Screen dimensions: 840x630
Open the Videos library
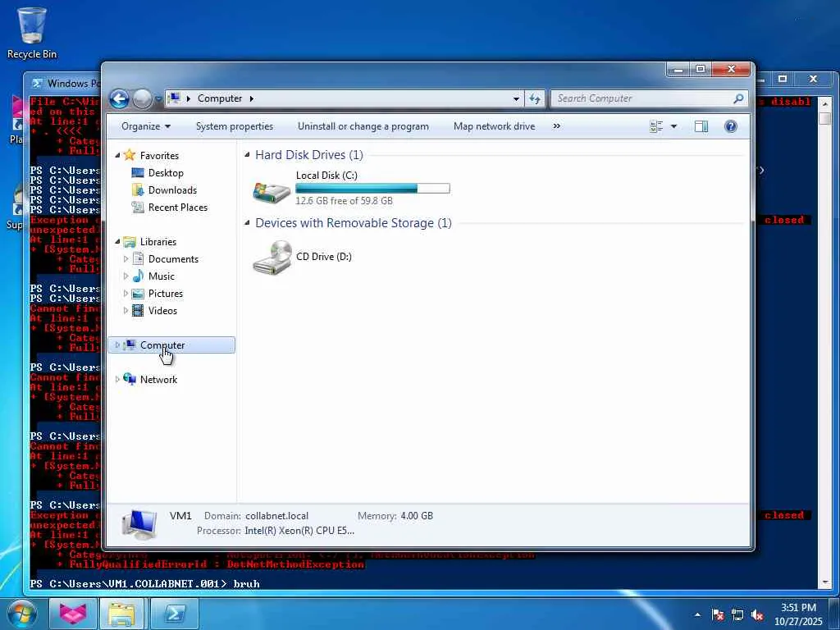click(x=162, y=311)
